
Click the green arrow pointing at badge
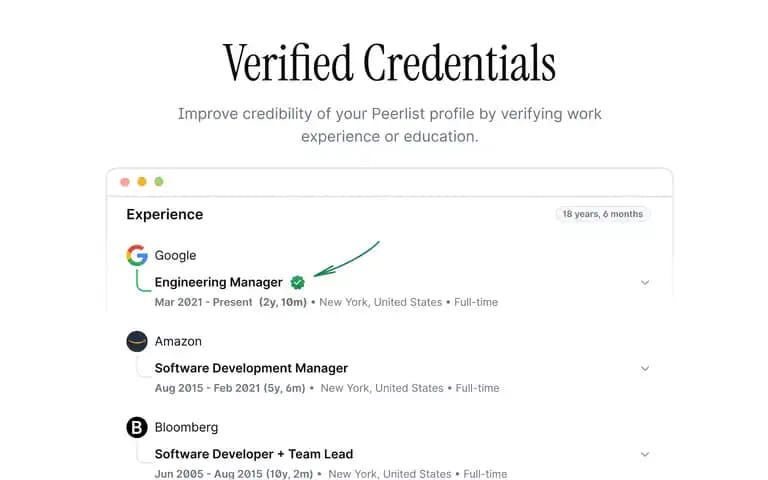coord(346,259)
